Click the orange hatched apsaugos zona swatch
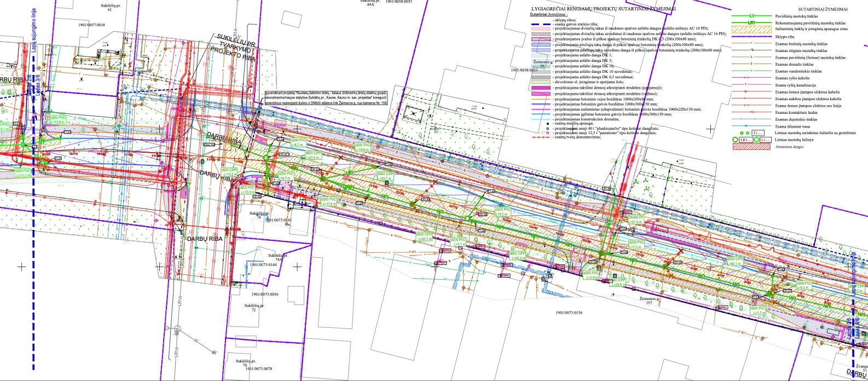 click(751, 30)
